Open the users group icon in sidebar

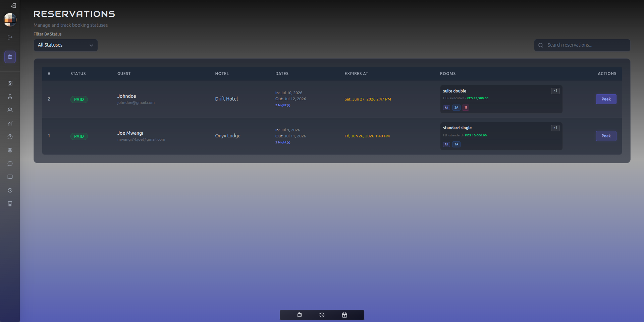[10, 110]
